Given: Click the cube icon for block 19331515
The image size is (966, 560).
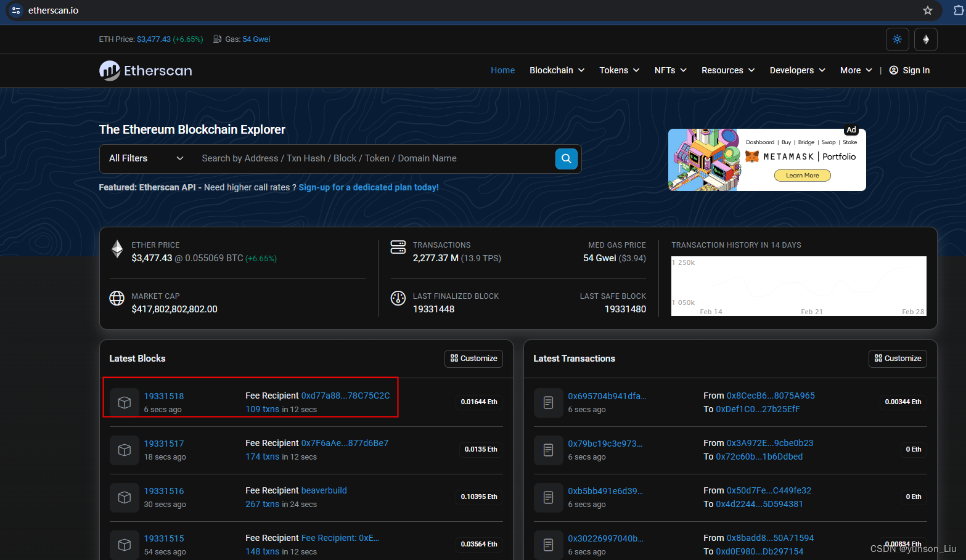Looking at the screenshot, I should point(125,545).
